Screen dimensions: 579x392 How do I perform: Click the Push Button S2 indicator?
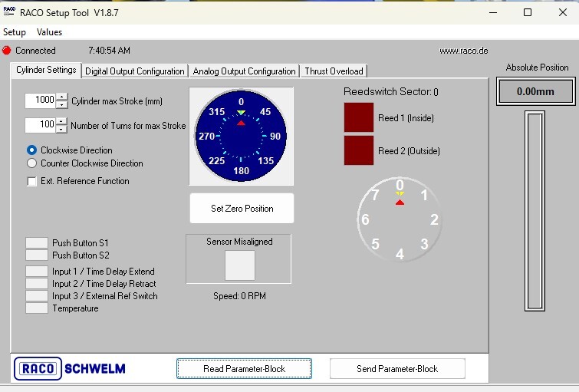tap(37, 255)
